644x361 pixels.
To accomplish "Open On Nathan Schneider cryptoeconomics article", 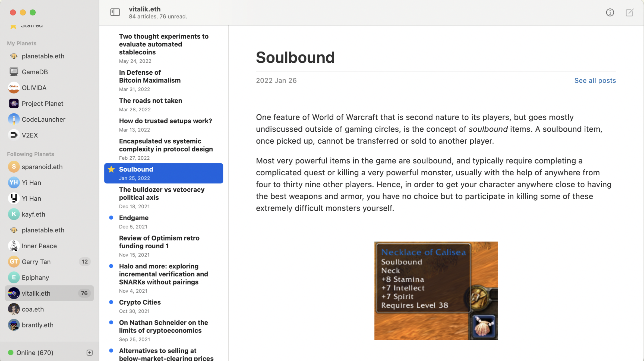I will point(164,330).
